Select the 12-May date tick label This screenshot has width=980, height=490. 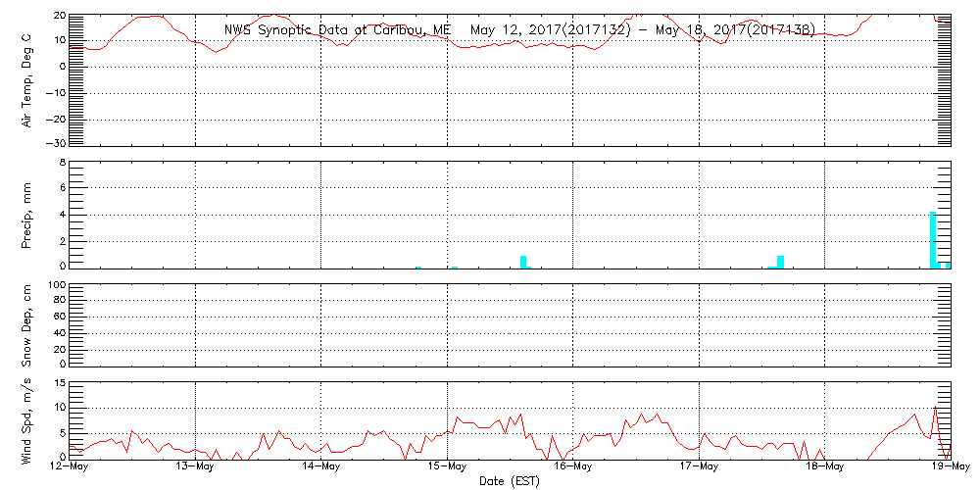click(x=70, y=467)
